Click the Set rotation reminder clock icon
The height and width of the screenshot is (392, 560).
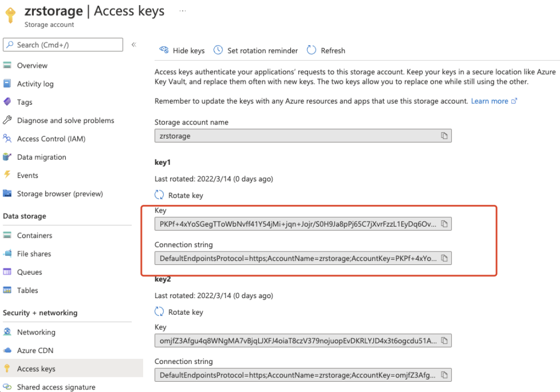pos(218,50)
